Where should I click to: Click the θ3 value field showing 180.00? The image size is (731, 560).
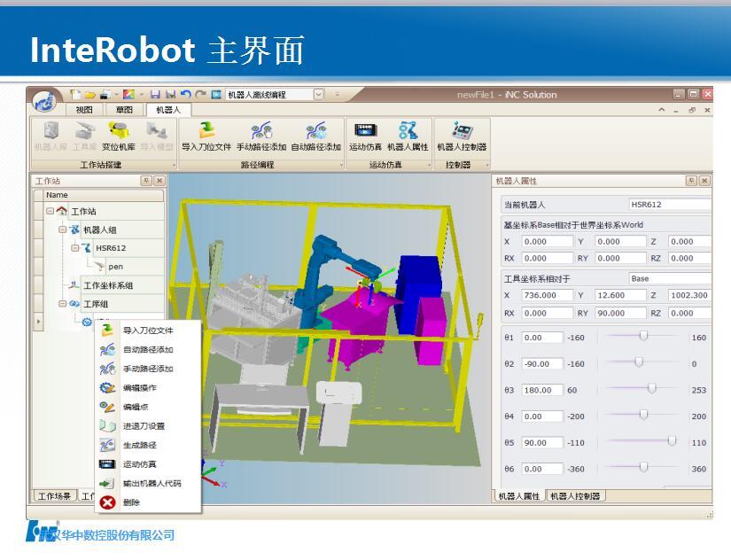tap(541, 390)
